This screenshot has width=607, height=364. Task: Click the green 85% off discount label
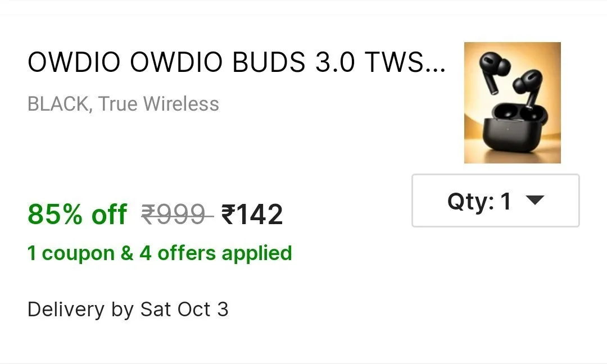(77, 214)
